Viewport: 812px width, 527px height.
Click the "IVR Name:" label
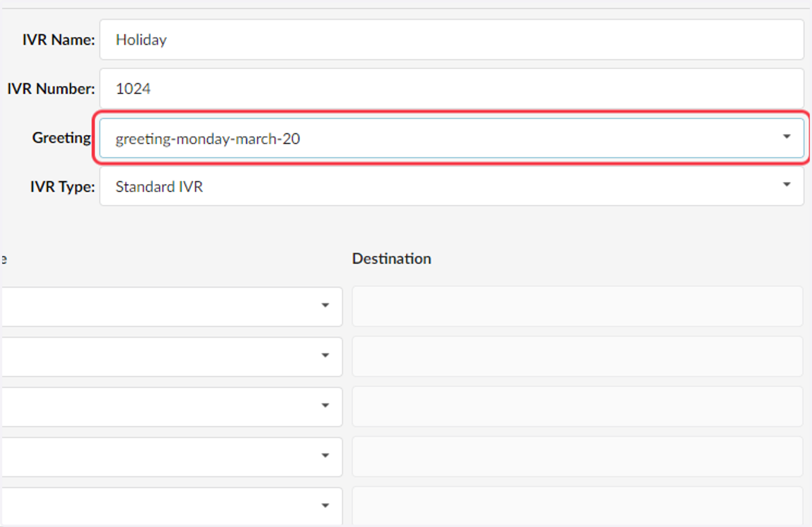tap(58, 40)
